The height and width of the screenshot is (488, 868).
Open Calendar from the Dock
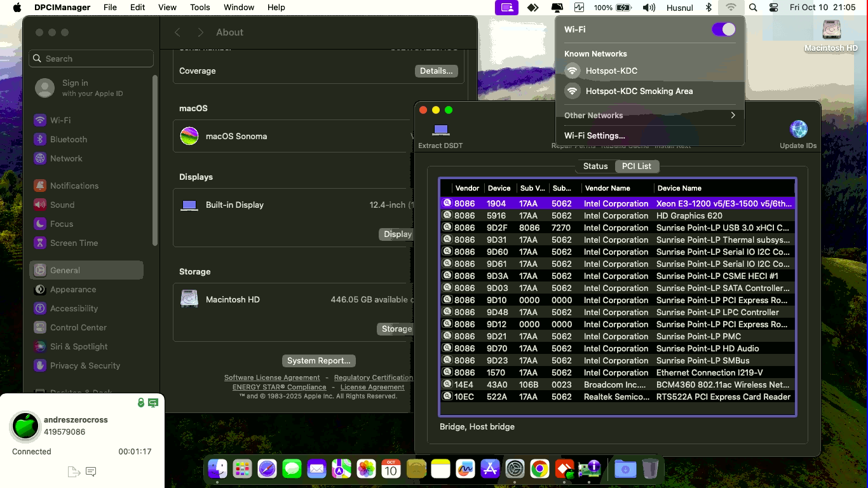point(391,469)
